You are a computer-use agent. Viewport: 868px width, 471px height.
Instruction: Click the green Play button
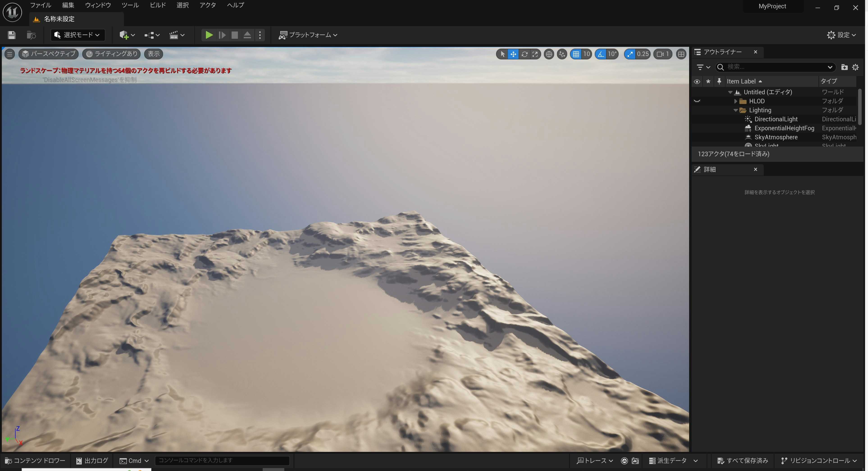[209, 35]
